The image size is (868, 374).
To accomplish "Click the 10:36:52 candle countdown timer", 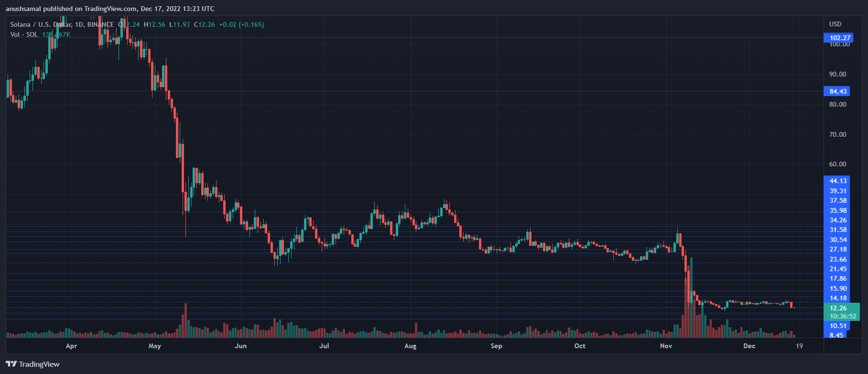I will (842, 316).
